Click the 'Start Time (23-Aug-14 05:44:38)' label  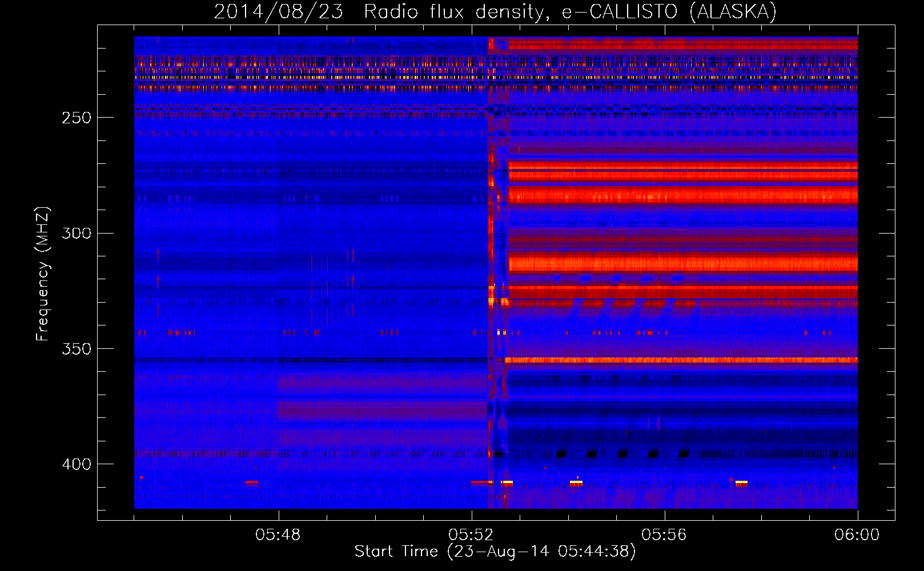point(495,552)
